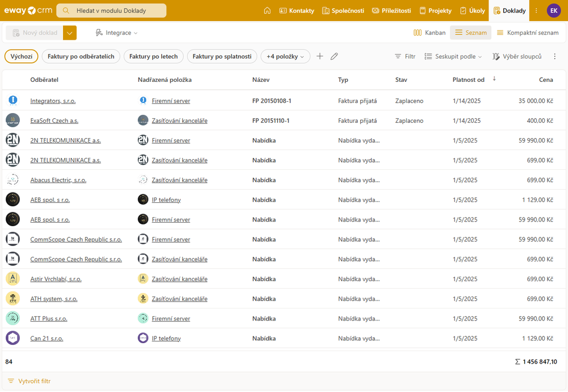Open the Integrace dropdown
The image size is (568, 392).
click(x=116, y=33)
